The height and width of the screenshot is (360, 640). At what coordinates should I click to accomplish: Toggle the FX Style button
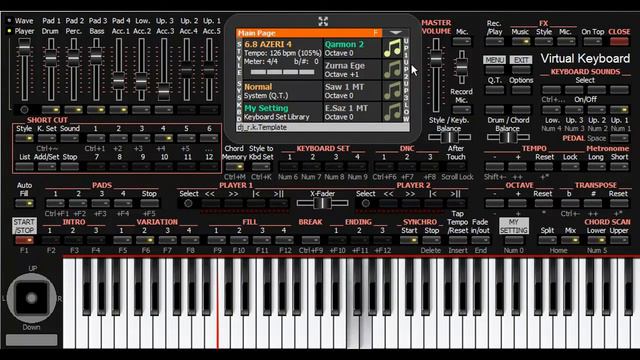(x=544, y=41)
